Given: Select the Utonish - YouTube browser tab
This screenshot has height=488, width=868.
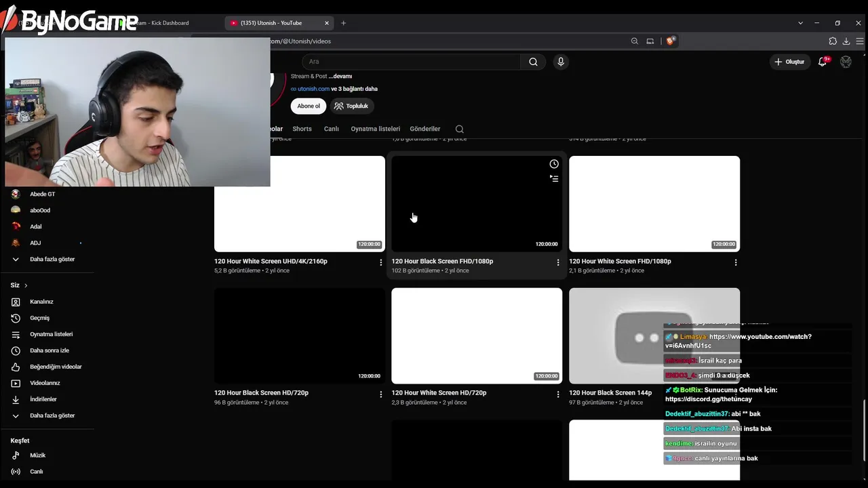Looking at the screenshot, I should coord(278,23).
